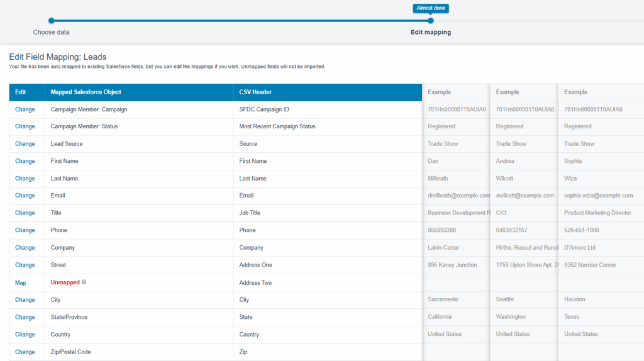
Task: Click the red Unmapped label
Action: pos(65,282)
